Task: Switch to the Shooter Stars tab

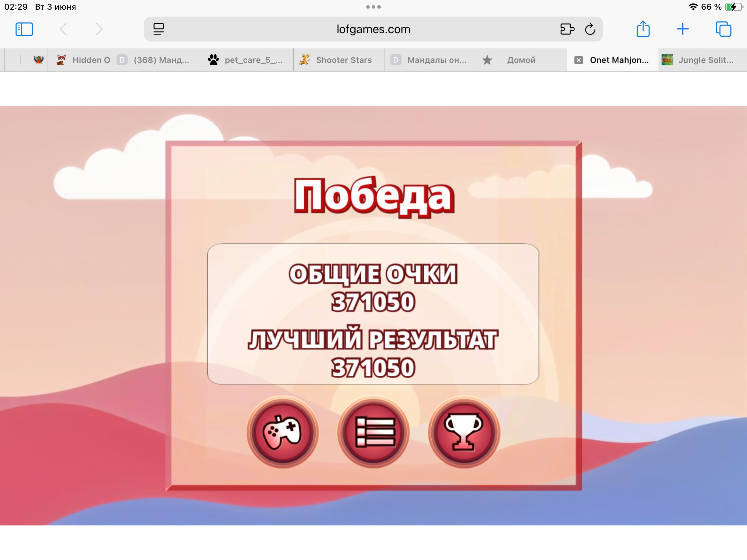Action: (339, 60)
